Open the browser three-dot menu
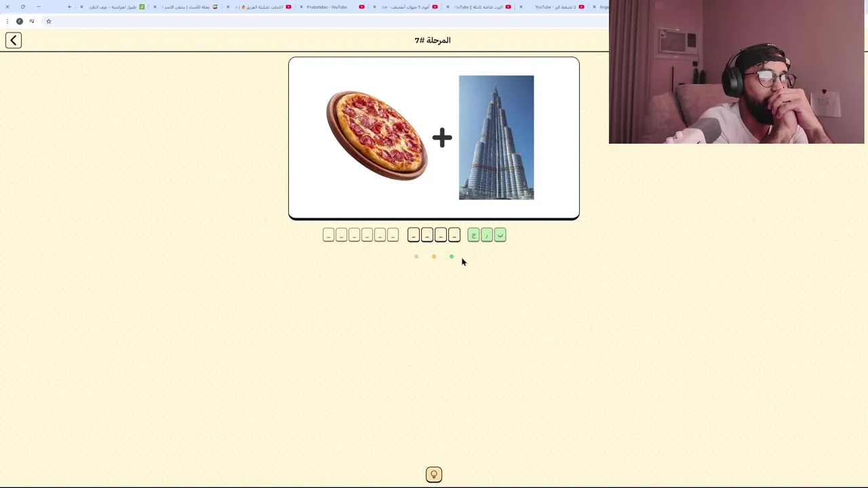The image size is (868, 488). 7,22
